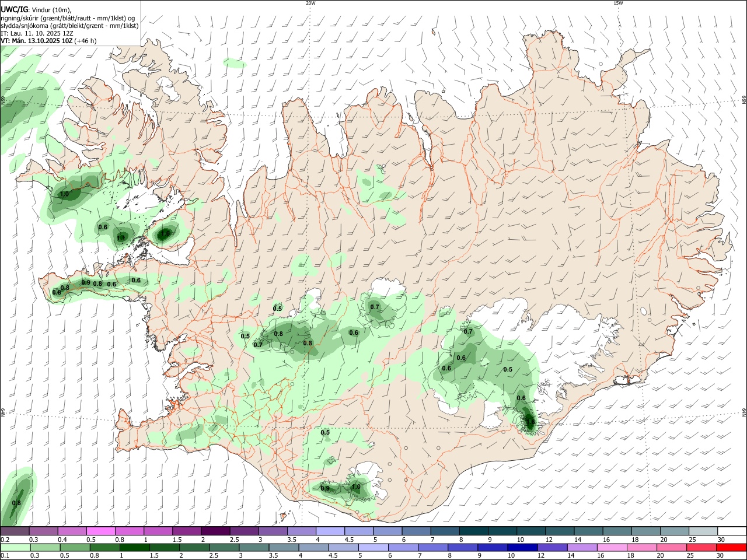The width and height of the screenshot is (747, 560).
Task: Click the palest green 0.1 rain legend swatch
Action: (x=15, y=548)
